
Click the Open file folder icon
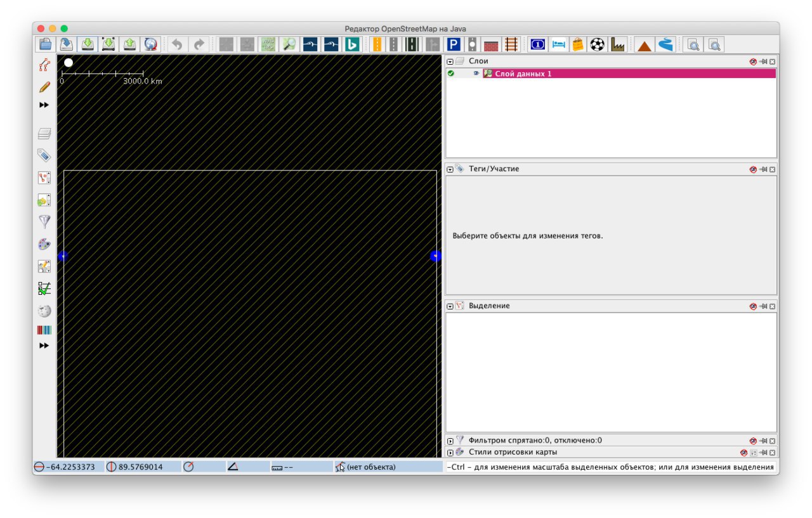[45, 44]
